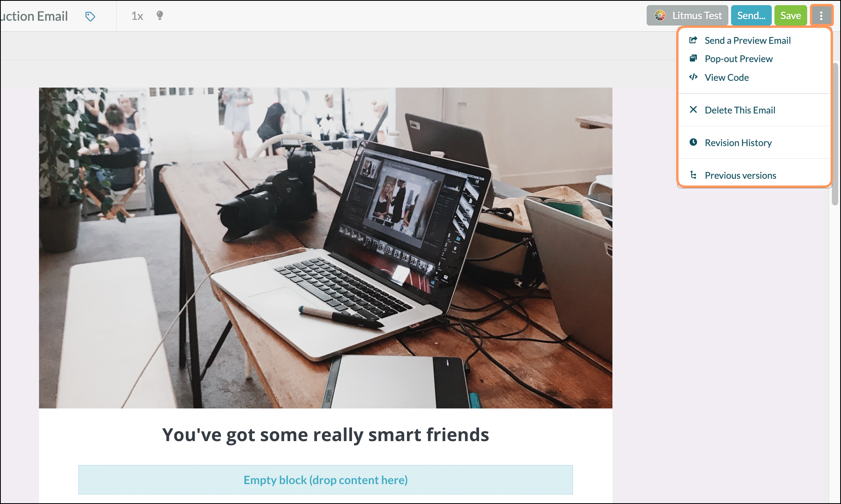This screenshot has width=841, height=504.
Task: Select Send a Preview Email menu item
Action: pos(755,40)
